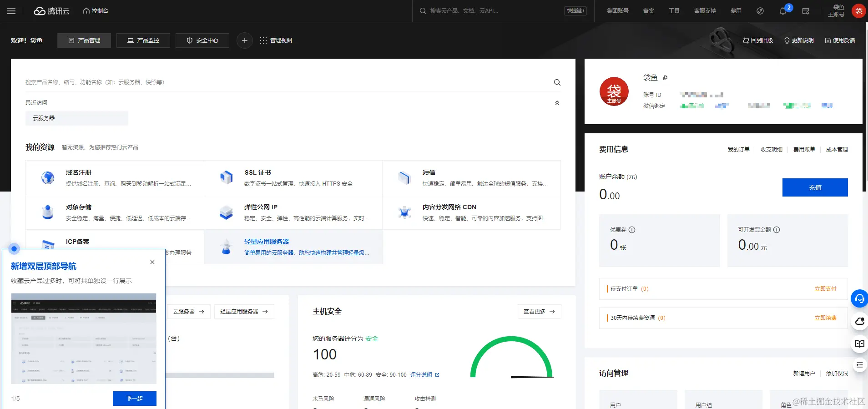
Task: Open the 工具 menu
Action: [674, 11]
